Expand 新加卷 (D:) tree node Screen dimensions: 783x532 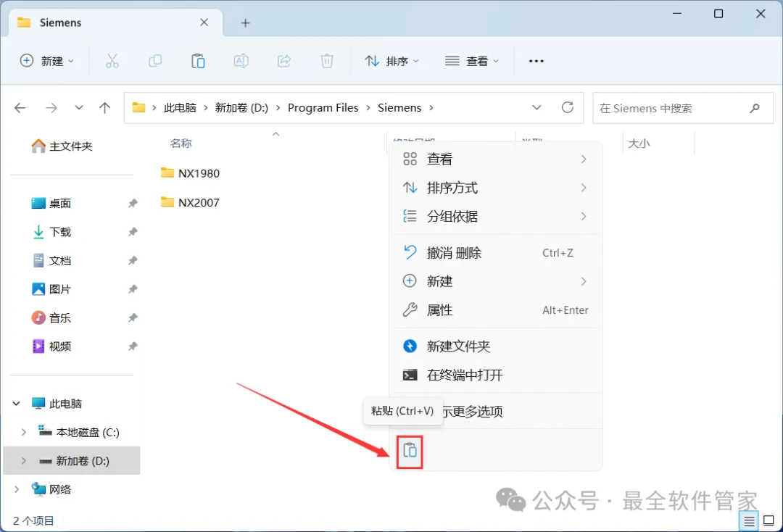[x=23, y=461]
